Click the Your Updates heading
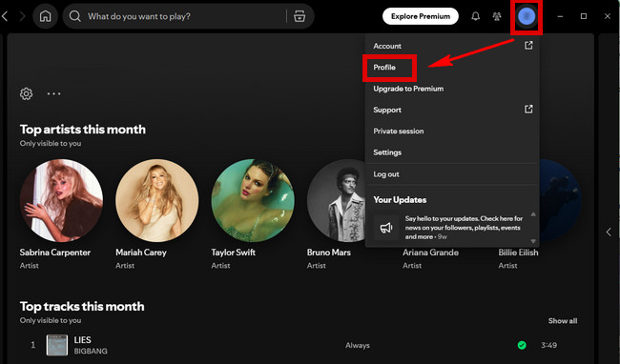The width and height of the screenshot is (620, 364). point(400,200)
